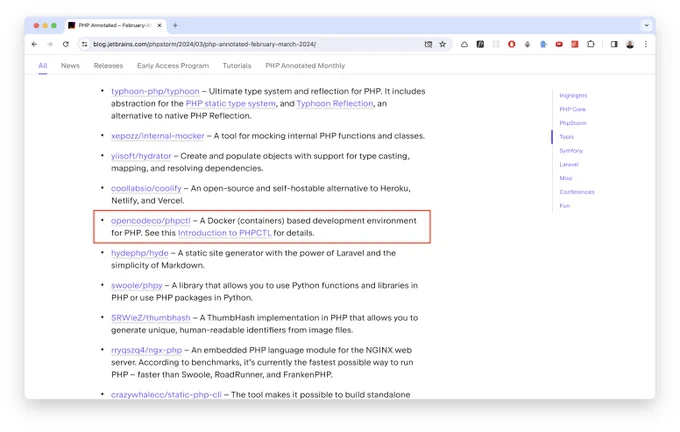Open the PHP Annotated Monthly tab
The width and height of the screenshot is (680, 432).
[x=305, y=65]
